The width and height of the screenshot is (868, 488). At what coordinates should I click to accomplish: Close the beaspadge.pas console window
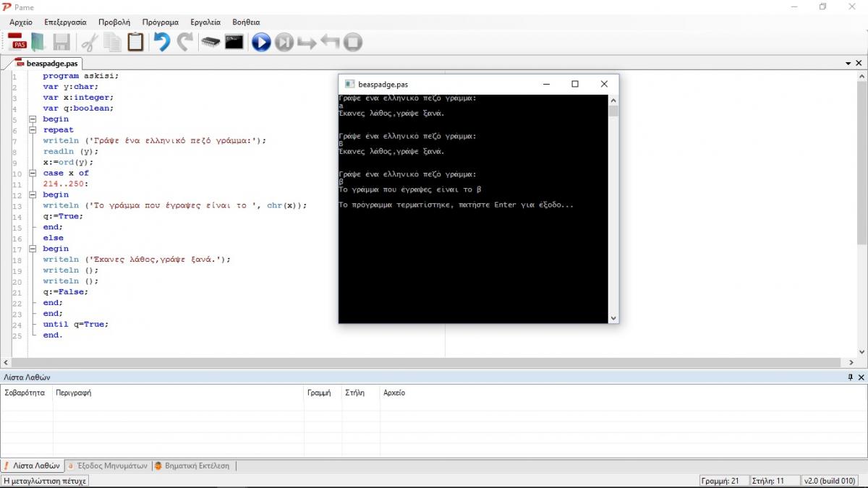[x=605, y=84]
